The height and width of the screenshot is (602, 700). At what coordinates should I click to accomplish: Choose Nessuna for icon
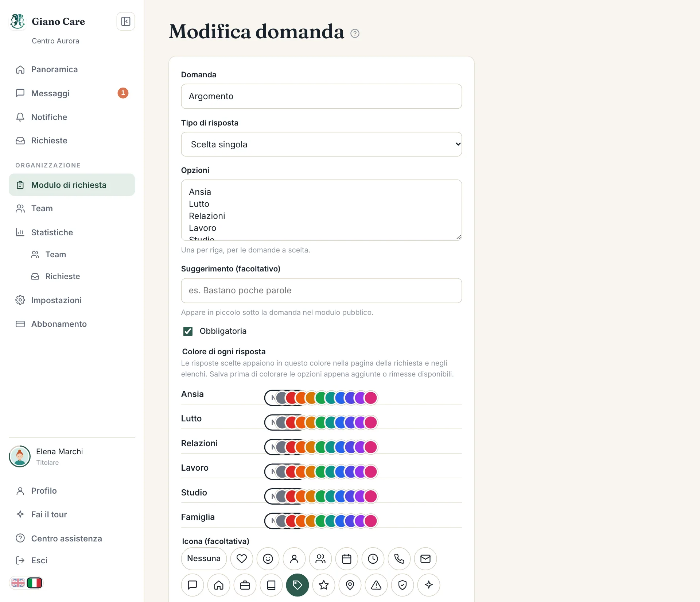[x=204, y=559]
